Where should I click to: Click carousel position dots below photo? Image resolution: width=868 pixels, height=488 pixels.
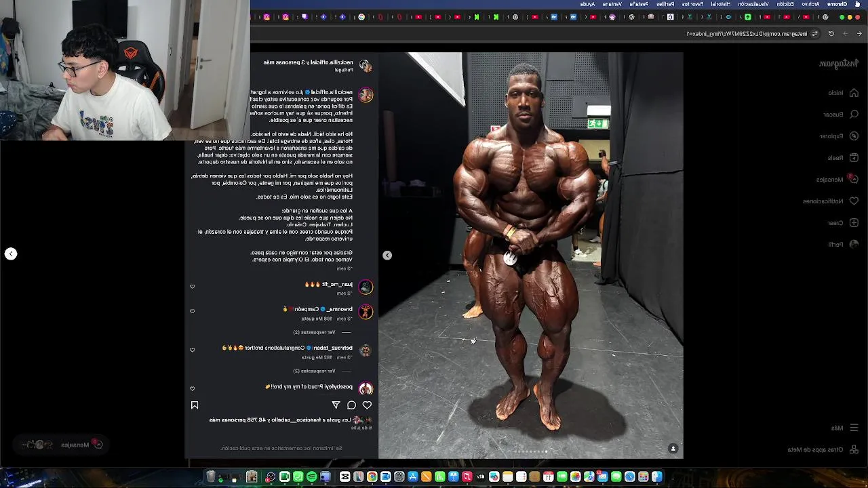click(x=531, y=451)
